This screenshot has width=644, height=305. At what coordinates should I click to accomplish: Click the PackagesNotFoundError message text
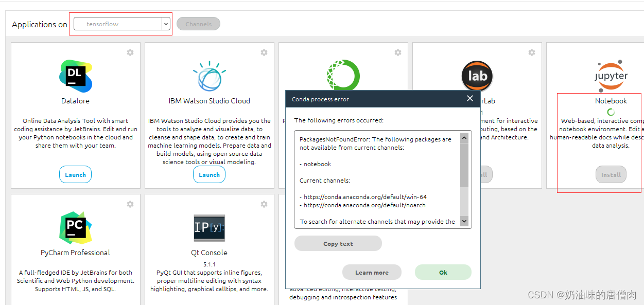click(375, 143)
